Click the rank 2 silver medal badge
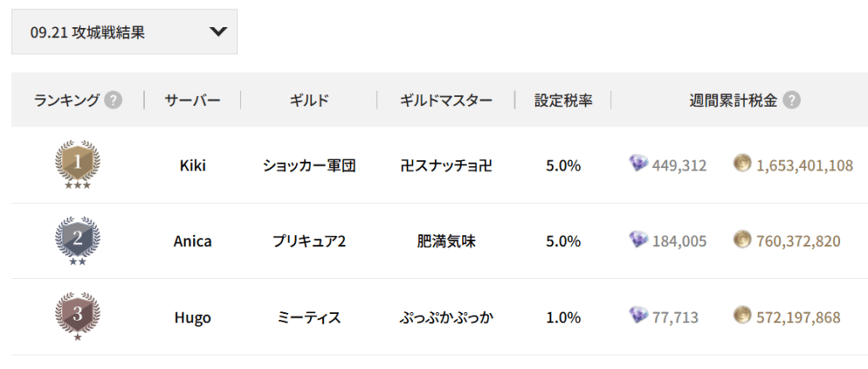Screen dimensions: 868x369 point(77,239)
